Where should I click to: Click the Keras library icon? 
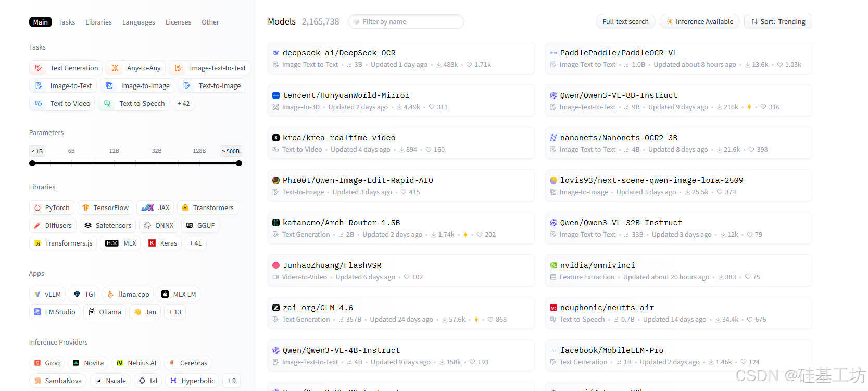tap(152, 243)
